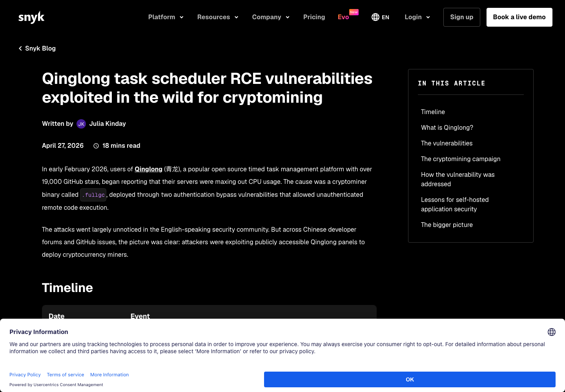Click the New badge above Evo
Screen dimensions: 565x392
pos(354,12)
